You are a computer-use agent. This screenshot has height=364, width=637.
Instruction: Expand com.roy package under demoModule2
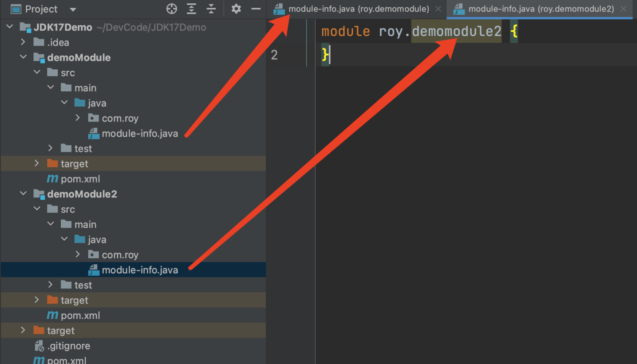point(78,254)
